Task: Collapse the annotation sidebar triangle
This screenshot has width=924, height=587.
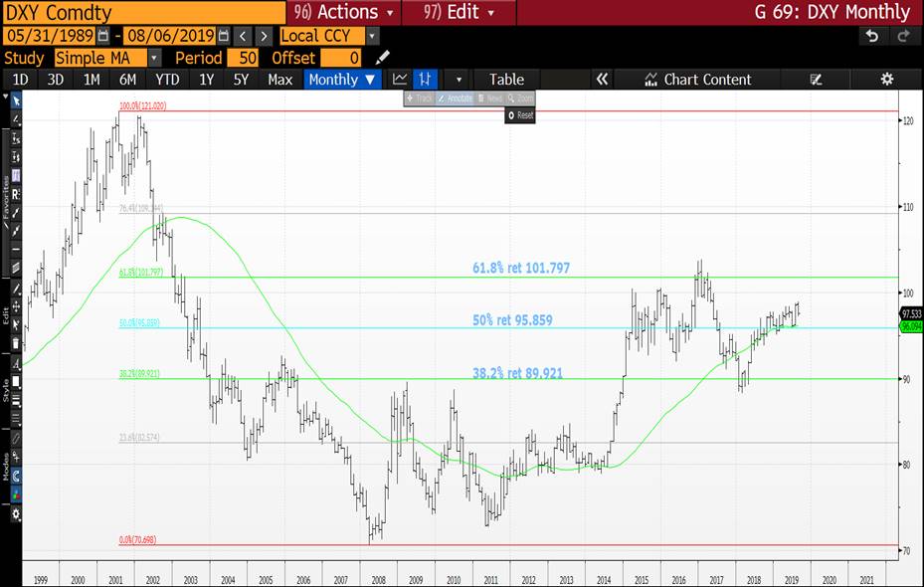Action: [5, 96]
